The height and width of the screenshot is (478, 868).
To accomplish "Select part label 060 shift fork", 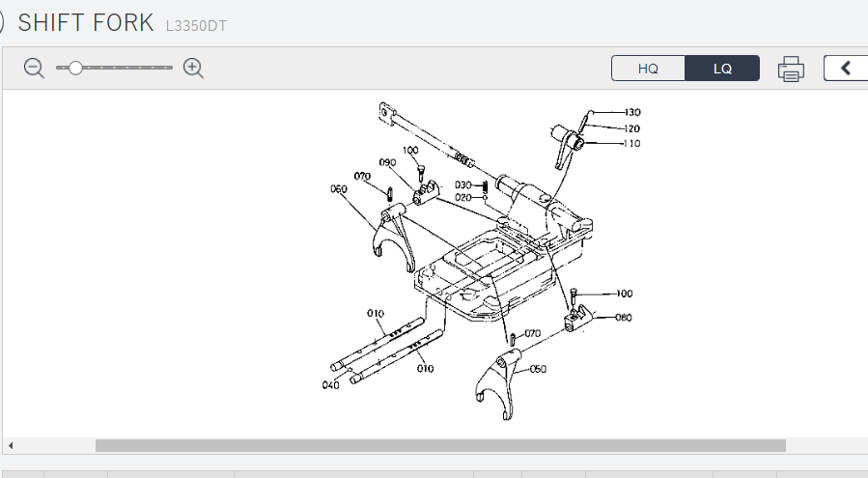I will click(x=338, y=189).
